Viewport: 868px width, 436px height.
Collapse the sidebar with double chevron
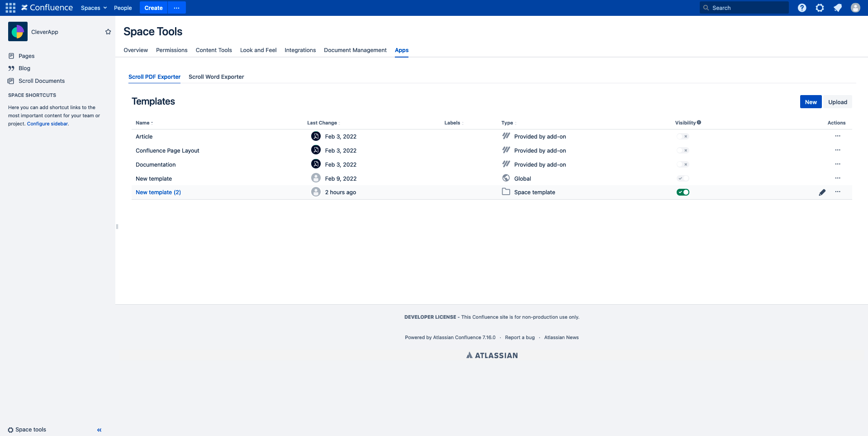[x=99, y=430]
